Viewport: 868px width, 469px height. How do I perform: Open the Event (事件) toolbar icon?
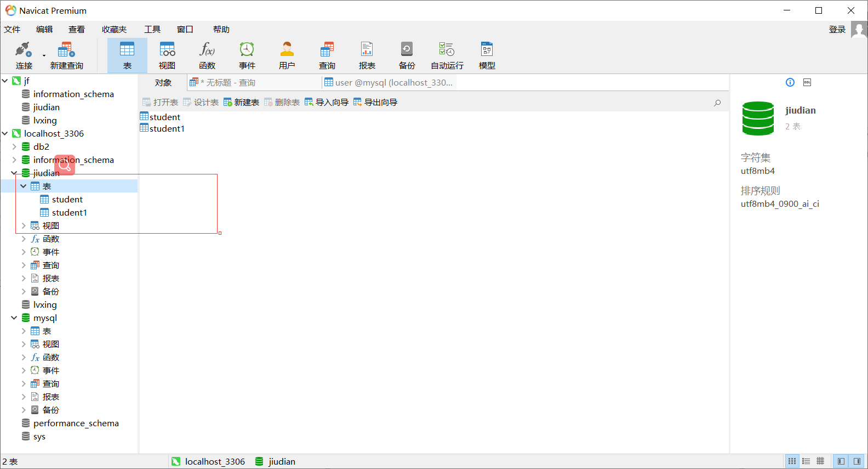click(247, 55)
